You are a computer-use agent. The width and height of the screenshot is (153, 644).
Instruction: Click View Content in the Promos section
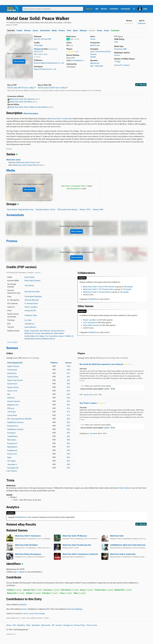(76, 257)
